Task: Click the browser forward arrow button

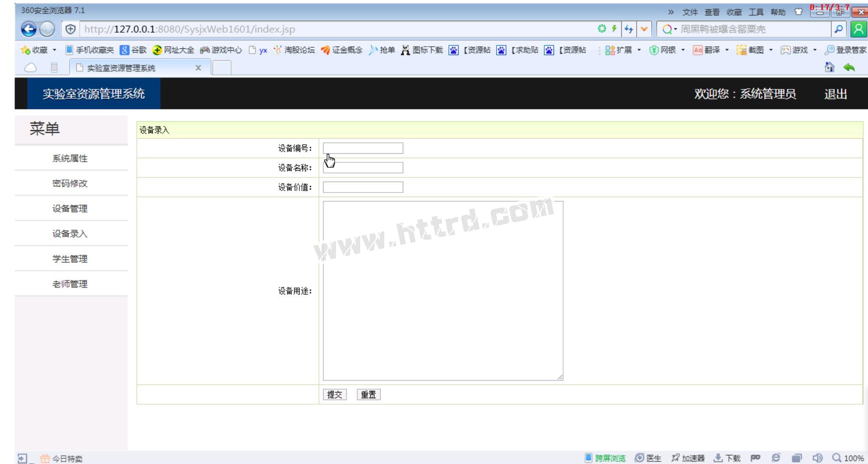Action: coord(47,30)
